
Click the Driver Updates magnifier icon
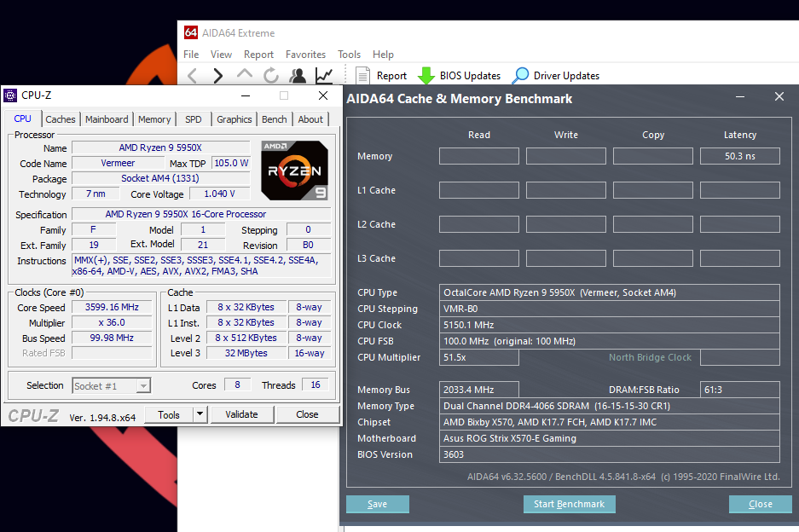520,75
